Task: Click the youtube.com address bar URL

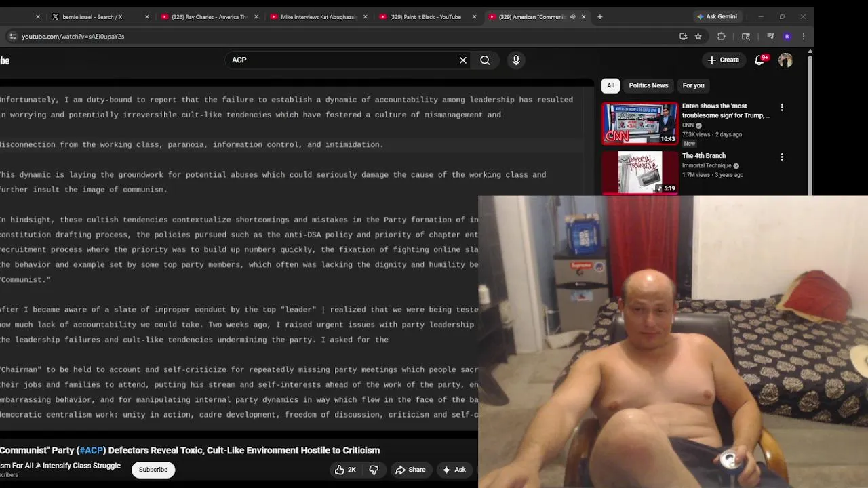Action: pyautogui.click(x=73, y=37)
